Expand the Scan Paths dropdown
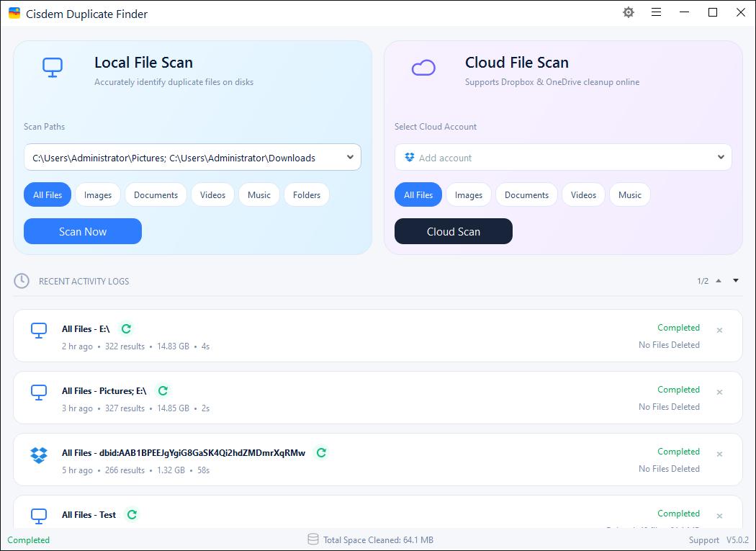Image resolution: width=756 pixels, height=551 pixels. [351, 157]
